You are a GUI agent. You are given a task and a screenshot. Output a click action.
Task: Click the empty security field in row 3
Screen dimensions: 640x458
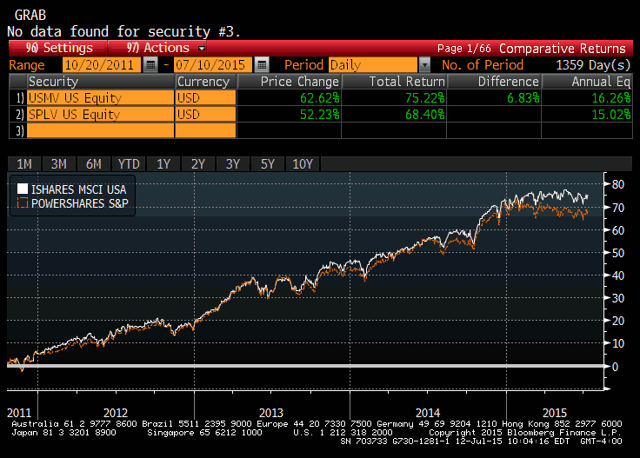pos(100,131)
